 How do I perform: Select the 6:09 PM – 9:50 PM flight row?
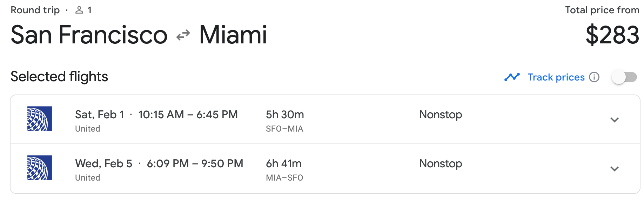[x=195, y=164]
